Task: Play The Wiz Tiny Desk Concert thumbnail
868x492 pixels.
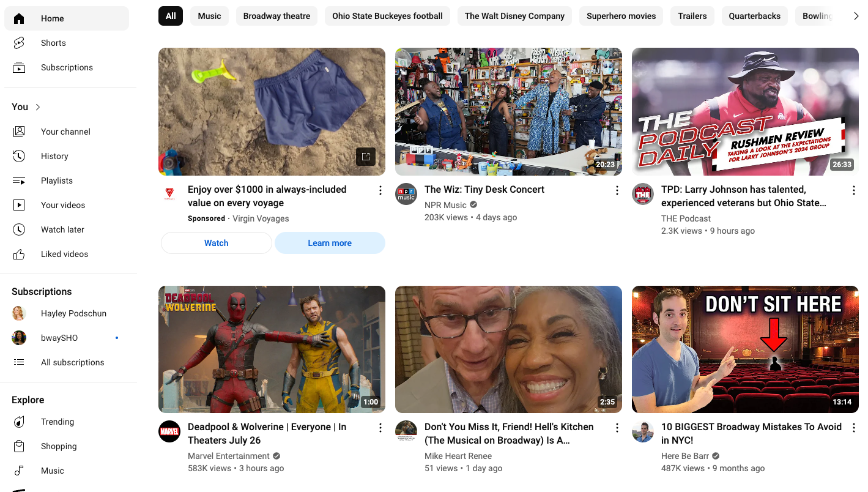Action: (x=508, y=111)
